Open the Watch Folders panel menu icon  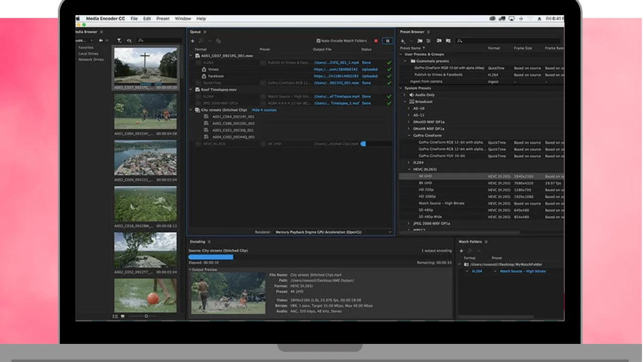(486, 242)
